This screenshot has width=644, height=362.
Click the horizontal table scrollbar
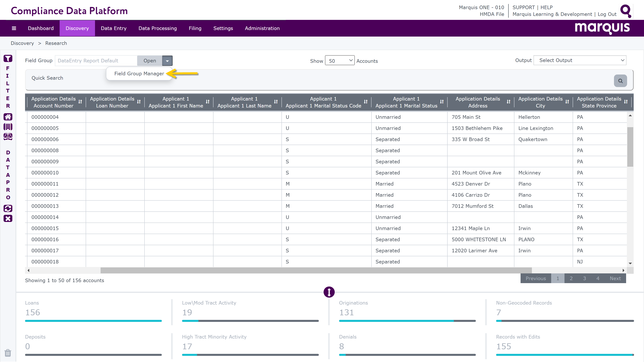pos(316,270)
